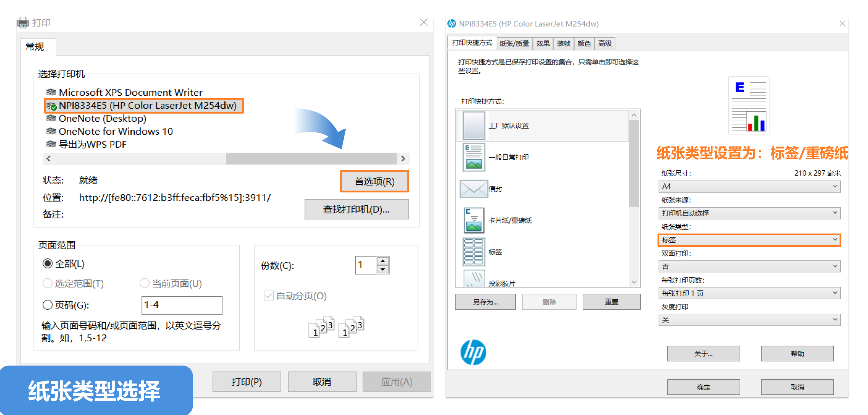The width and height of the screenshot is (868, 415).
Task: Click the 另存为... button
Action: coord(485,302)
